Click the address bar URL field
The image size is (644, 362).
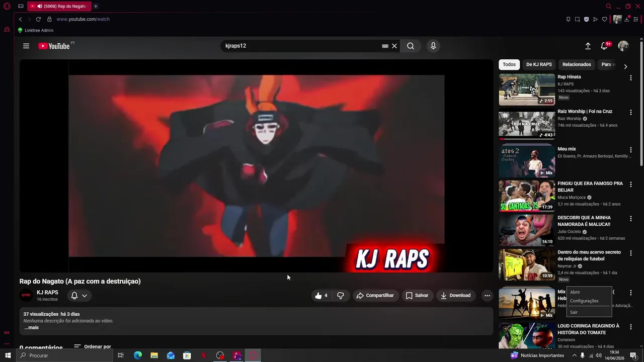click(x=302, y=19)
